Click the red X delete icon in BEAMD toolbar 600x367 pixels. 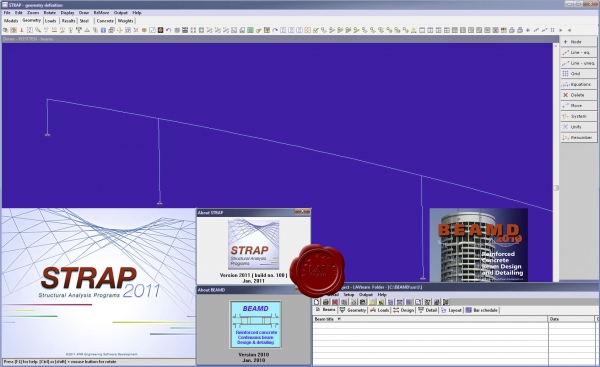click(x=335, y=302)
